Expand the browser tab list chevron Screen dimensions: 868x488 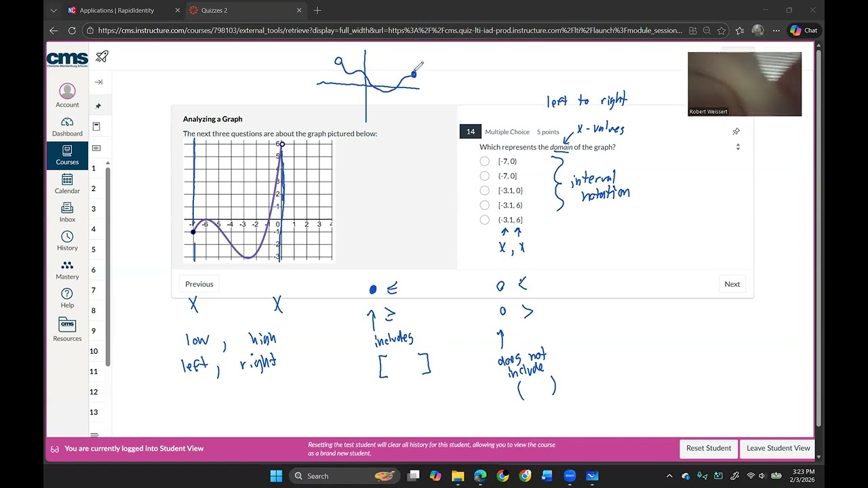coord(54,10)
